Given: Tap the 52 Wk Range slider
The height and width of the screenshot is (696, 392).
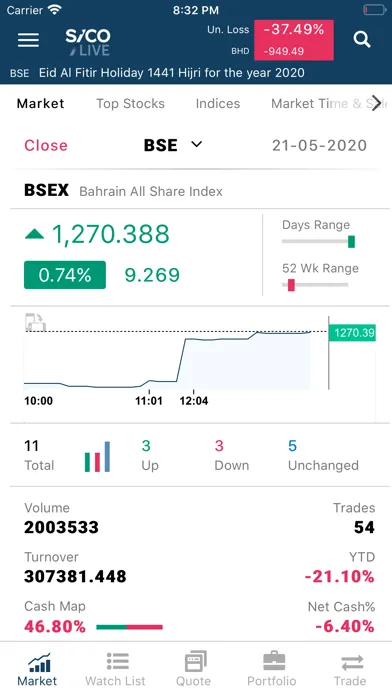Looking at the screenshot, I should (x=315, y=285).
